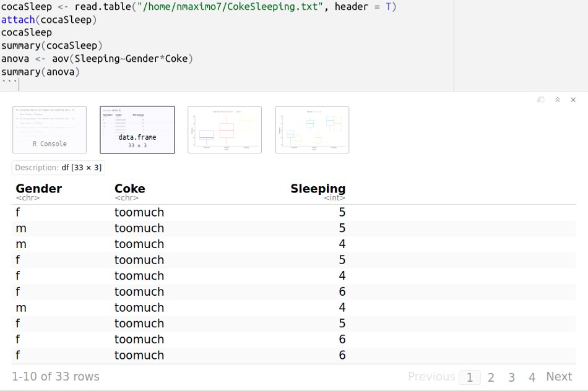
Task: Select the first table row with Sleeping 5
Action: click(x=179, y=213)
